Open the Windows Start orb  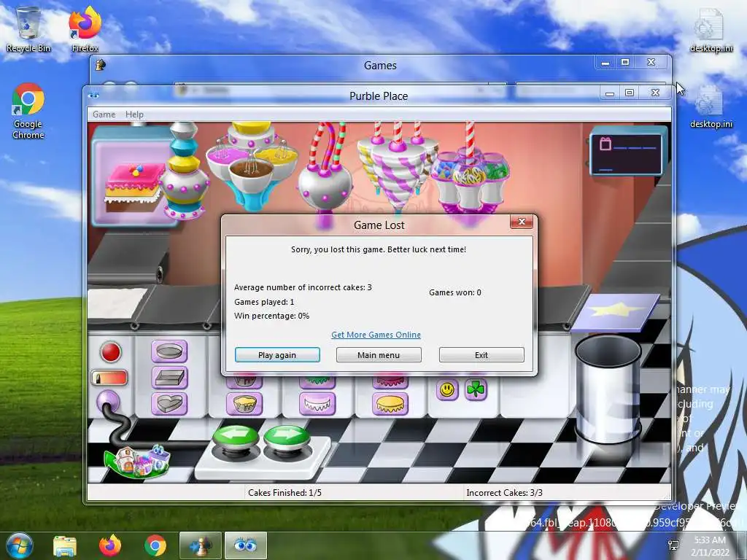20,545
